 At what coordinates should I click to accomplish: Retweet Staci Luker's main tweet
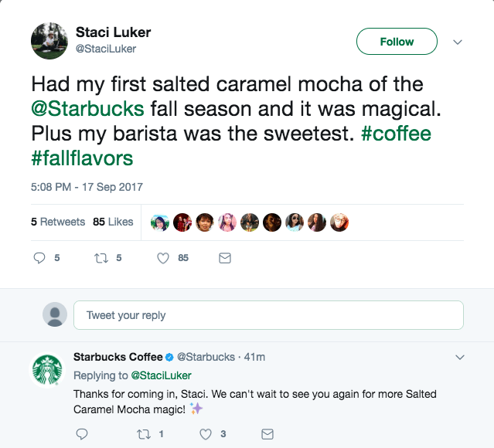(101, 259)
